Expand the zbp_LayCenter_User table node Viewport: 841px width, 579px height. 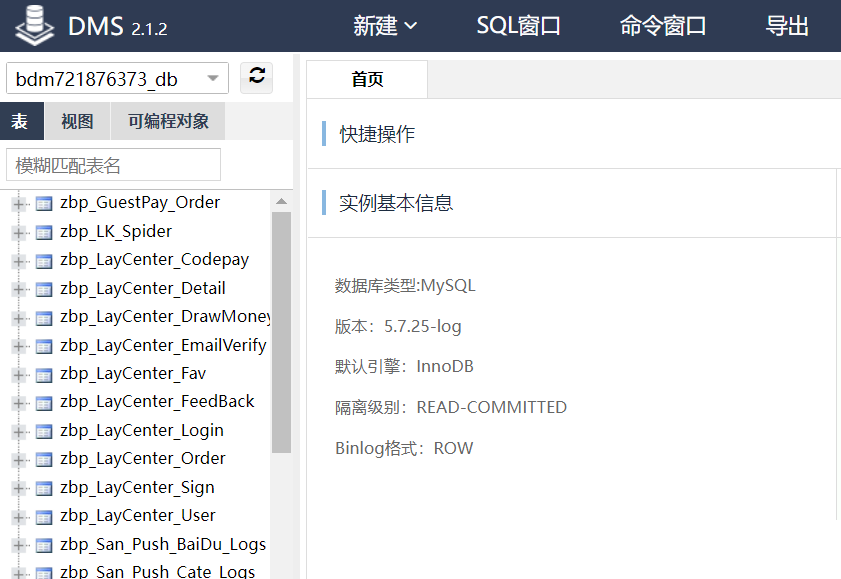click(x=18, y=517)
